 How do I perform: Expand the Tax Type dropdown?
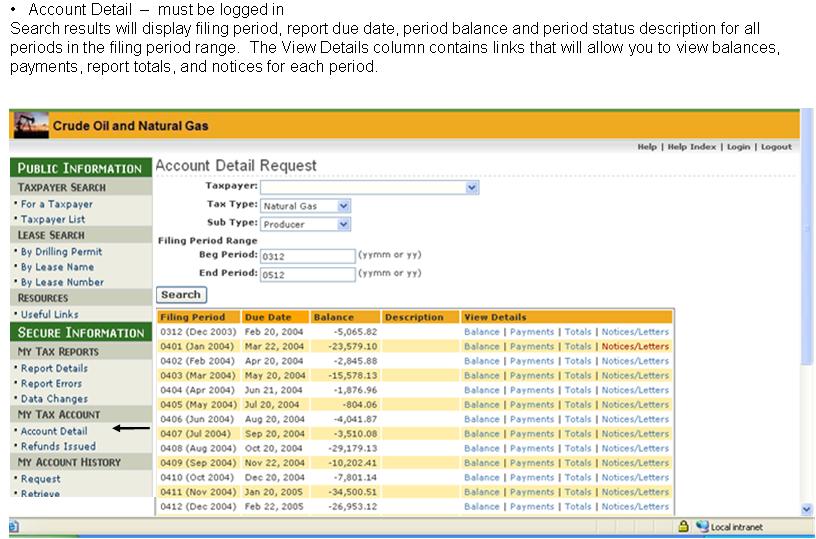click(343, 206)
